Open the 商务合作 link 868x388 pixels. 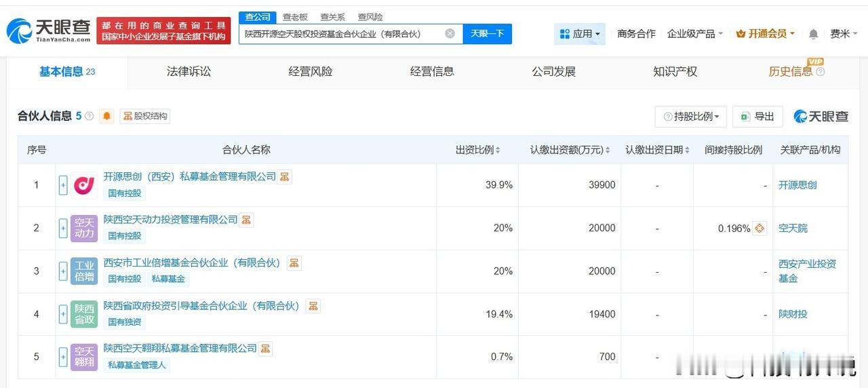click(x=636, y=33)
